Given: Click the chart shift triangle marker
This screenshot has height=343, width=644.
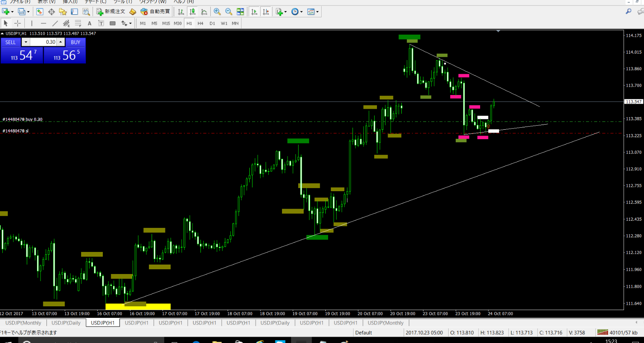Looking at the screenshot, I should tap(498, 31).
